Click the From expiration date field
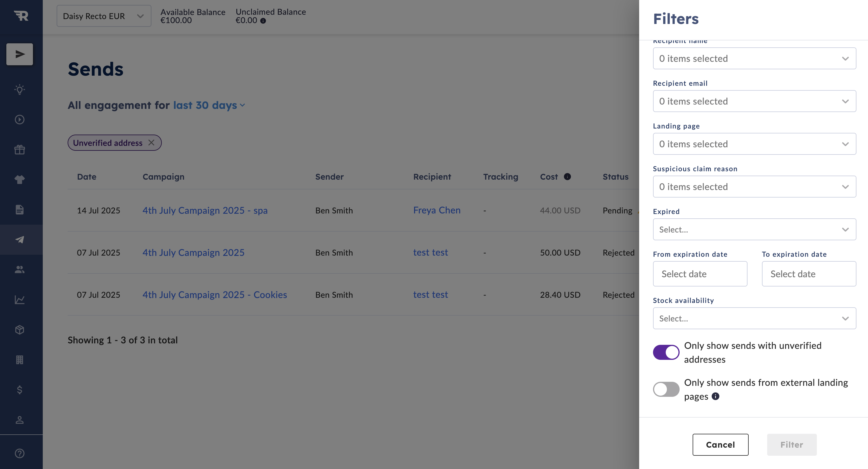Image resolution: width=868 pixels, height=469 pixels. (700, 274)
